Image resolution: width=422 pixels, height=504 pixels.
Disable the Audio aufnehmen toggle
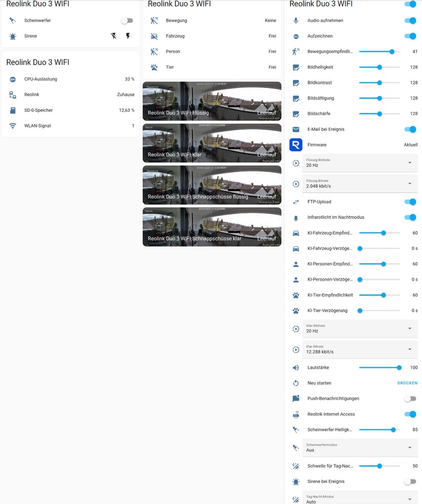410,20
